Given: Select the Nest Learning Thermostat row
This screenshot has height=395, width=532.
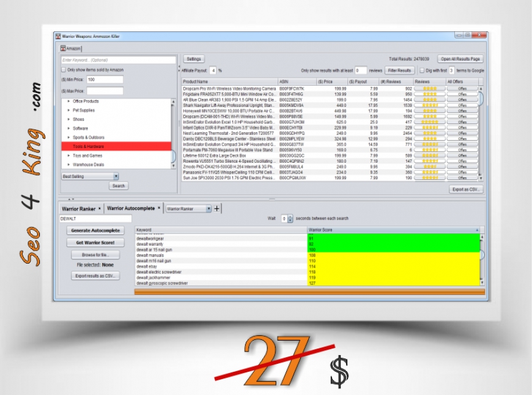Looking at the screenshot, I should [330, 133].
